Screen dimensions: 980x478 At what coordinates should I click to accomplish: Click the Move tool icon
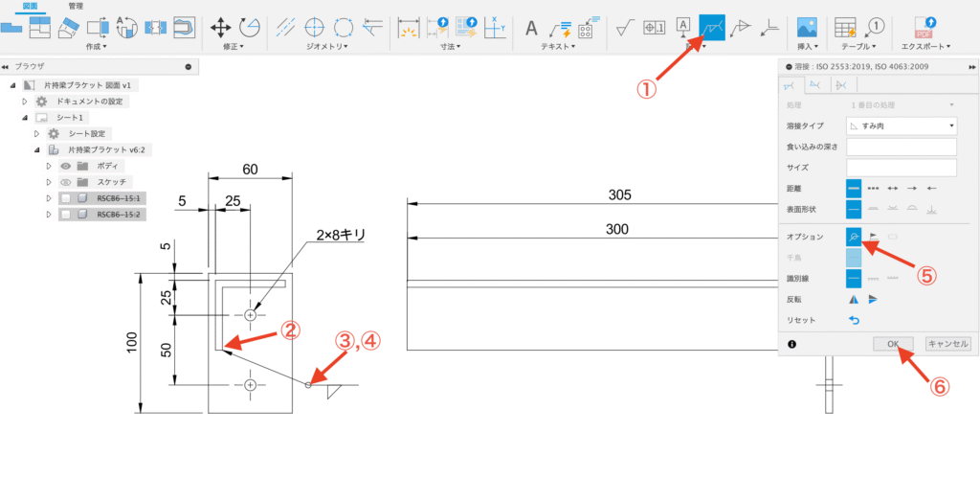coord(220,28)
